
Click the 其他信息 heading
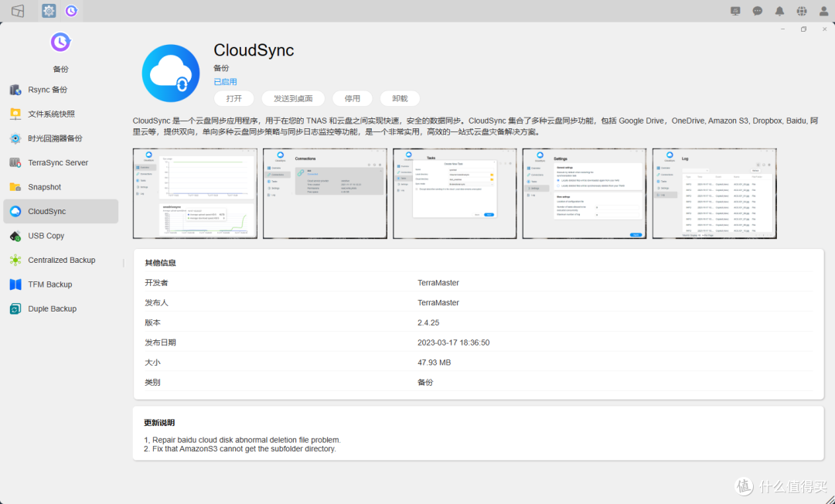pos(160,263)
